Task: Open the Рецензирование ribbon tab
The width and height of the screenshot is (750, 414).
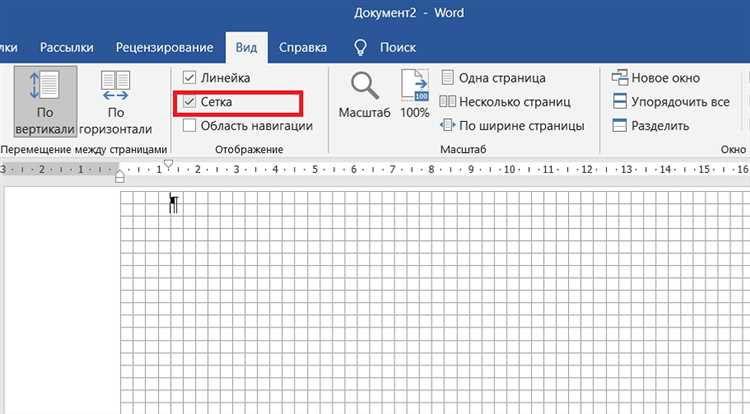Action: (x=165, y=47)
